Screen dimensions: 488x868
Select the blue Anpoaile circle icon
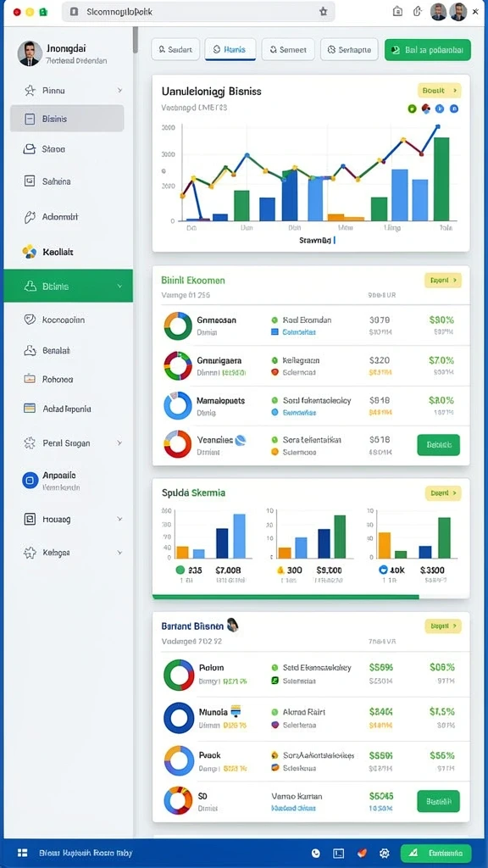point(30,480)
